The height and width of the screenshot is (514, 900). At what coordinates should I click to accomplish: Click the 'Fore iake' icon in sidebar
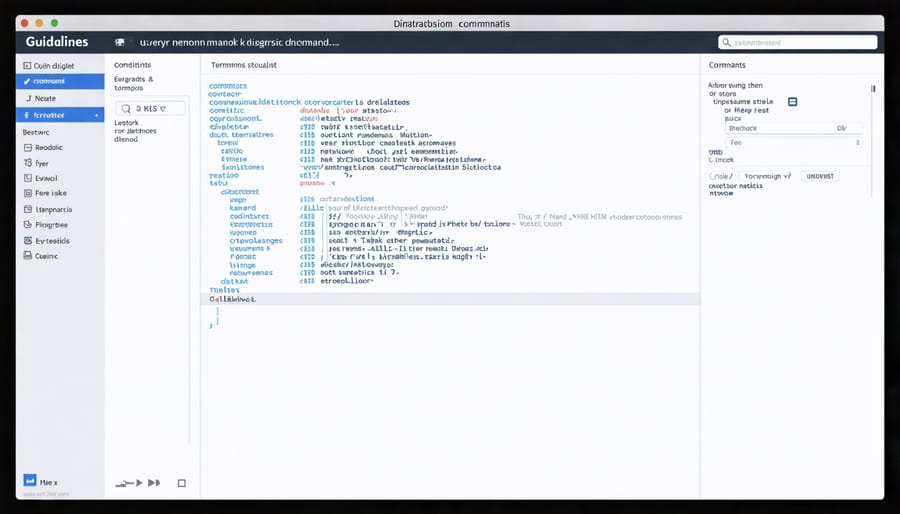pos(28,193)
